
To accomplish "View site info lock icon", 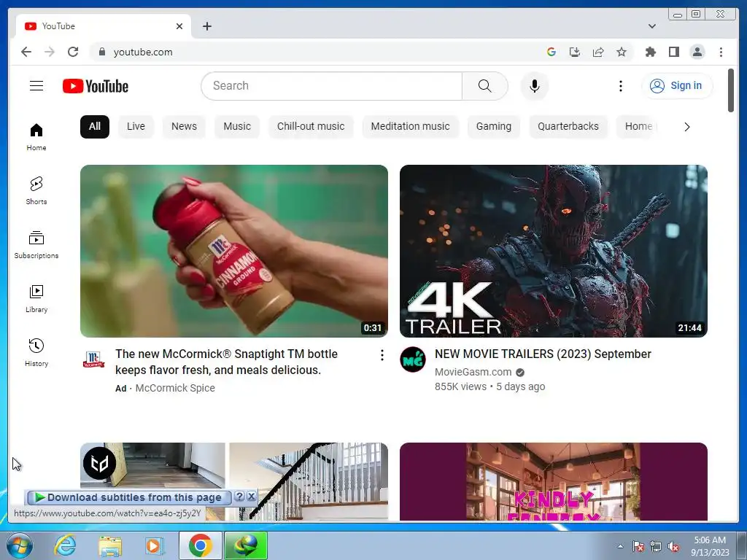I will click(x=101, y=52).
